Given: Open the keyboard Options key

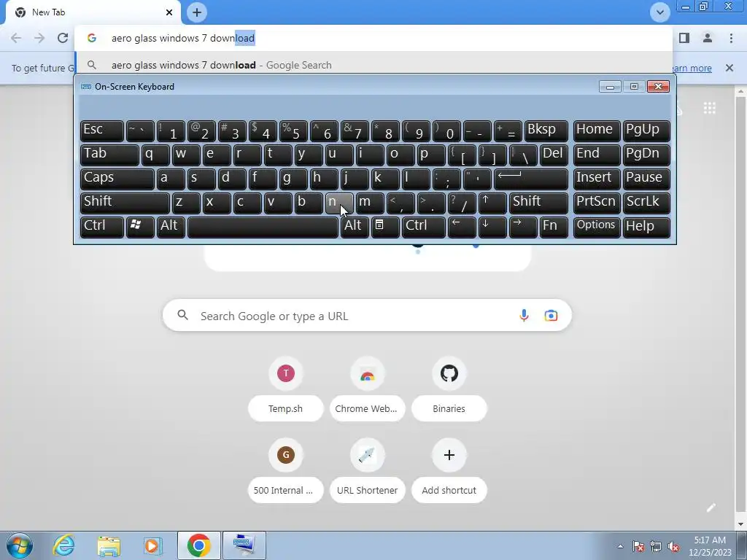Looking at the screenshot, I should pyautogui.click(x=597, y=227).
